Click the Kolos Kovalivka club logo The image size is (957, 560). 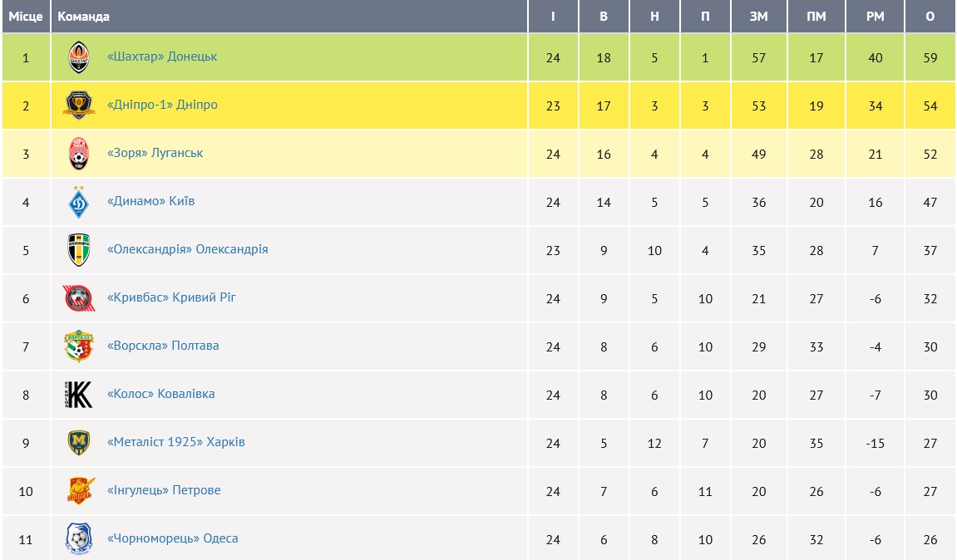[79, 395]
